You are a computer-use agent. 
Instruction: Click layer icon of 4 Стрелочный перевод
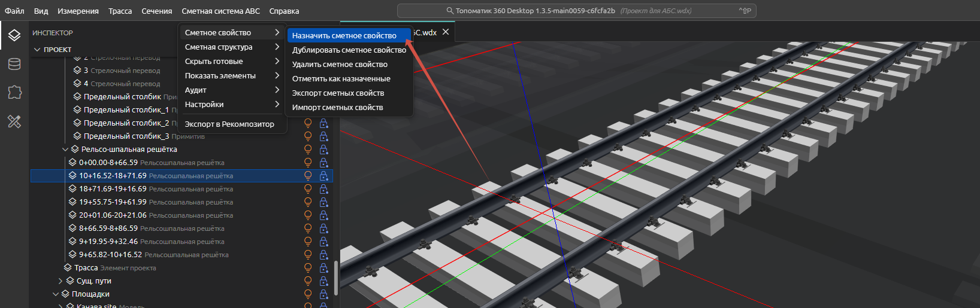pyautogui.click(x=77, y=84)
